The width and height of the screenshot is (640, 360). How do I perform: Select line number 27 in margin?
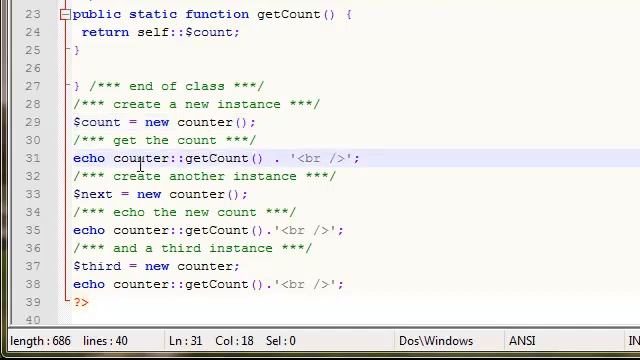pos(33,86)
